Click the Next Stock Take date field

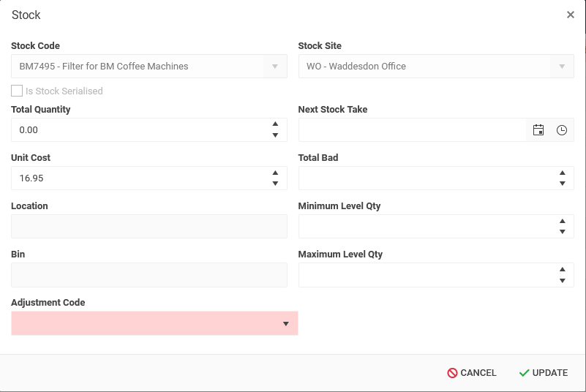pyautogui.click(x=412, y=130)
